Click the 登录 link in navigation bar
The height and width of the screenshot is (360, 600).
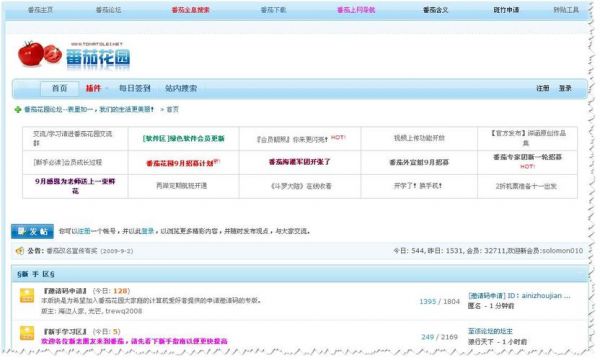565,88
